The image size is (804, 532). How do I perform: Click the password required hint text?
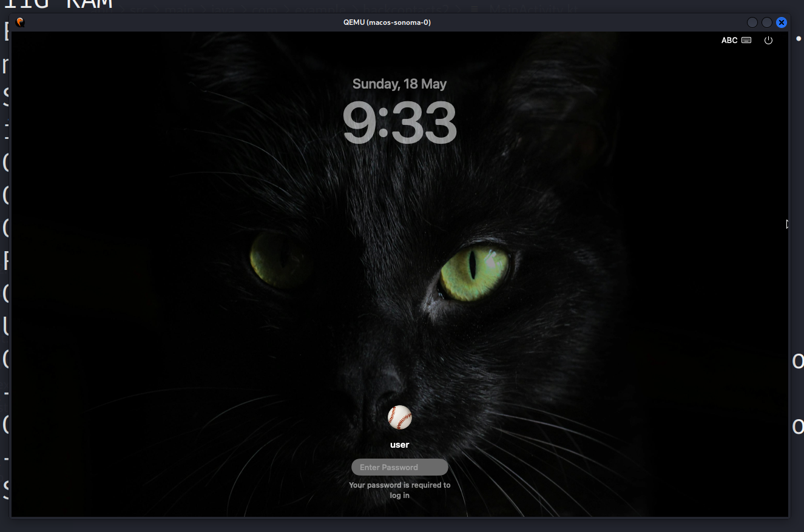(x=399, y=490)
